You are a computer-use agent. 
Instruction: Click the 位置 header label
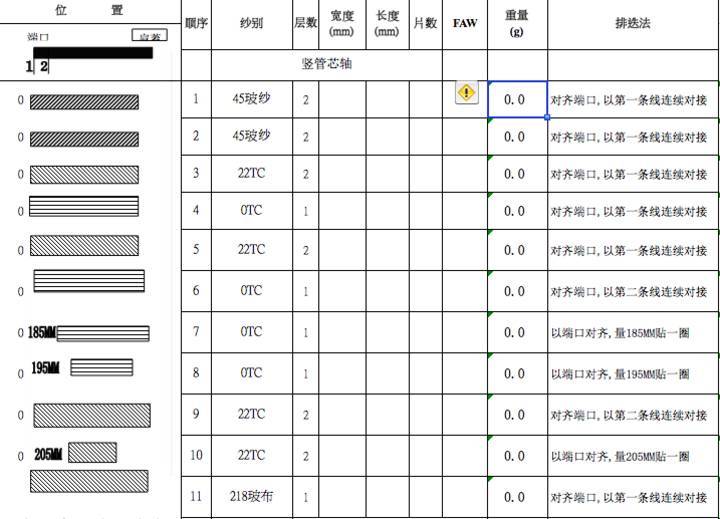click(x=89, y=9)
